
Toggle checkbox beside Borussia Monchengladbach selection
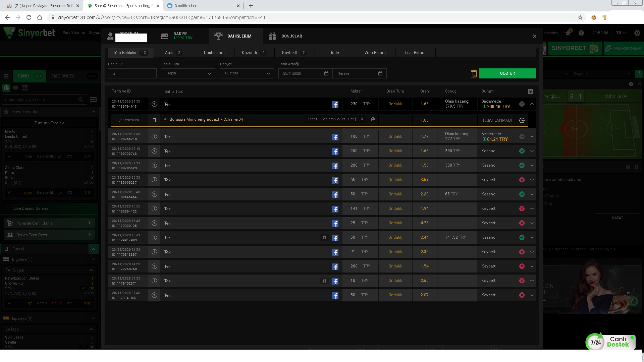point(154,120)
